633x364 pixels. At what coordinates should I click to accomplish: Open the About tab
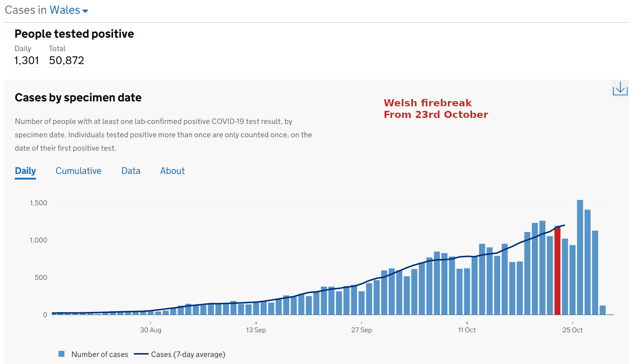pos(173,171)
